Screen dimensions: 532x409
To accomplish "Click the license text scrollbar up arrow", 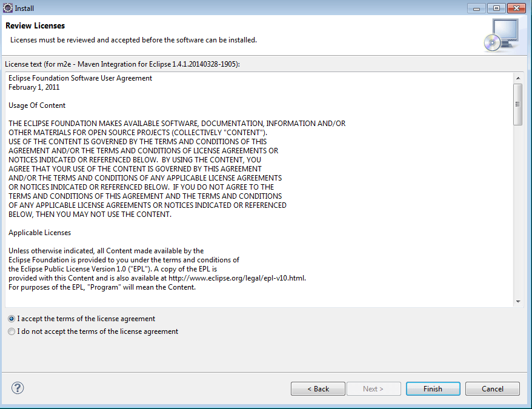I will 517,78.
